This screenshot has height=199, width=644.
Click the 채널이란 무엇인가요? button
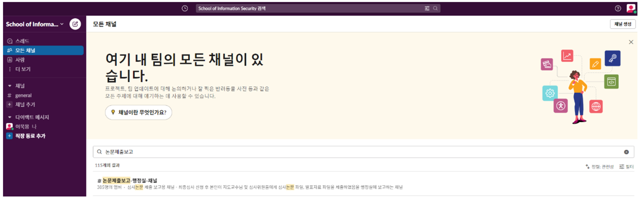[138, 112]
